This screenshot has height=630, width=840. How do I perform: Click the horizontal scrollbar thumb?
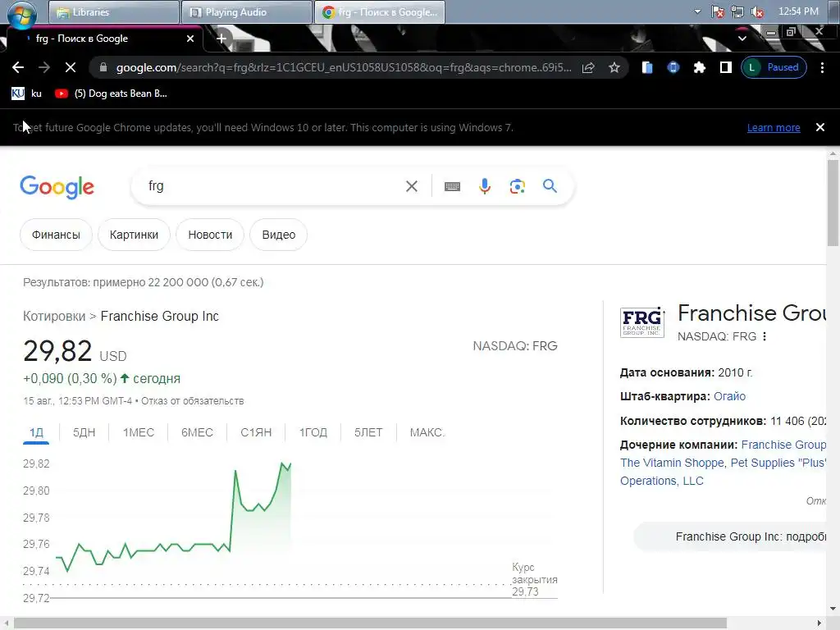pos(370,623)
